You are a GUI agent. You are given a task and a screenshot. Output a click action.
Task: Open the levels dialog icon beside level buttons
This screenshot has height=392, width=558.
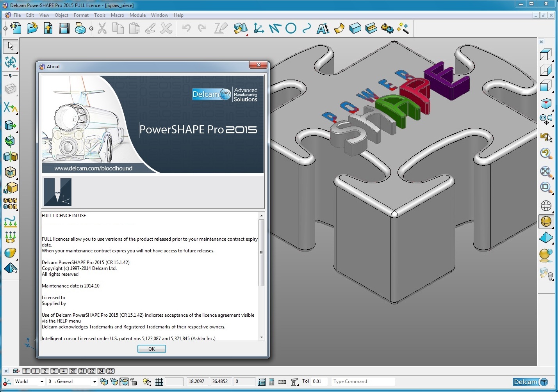[x=16, y=371]
